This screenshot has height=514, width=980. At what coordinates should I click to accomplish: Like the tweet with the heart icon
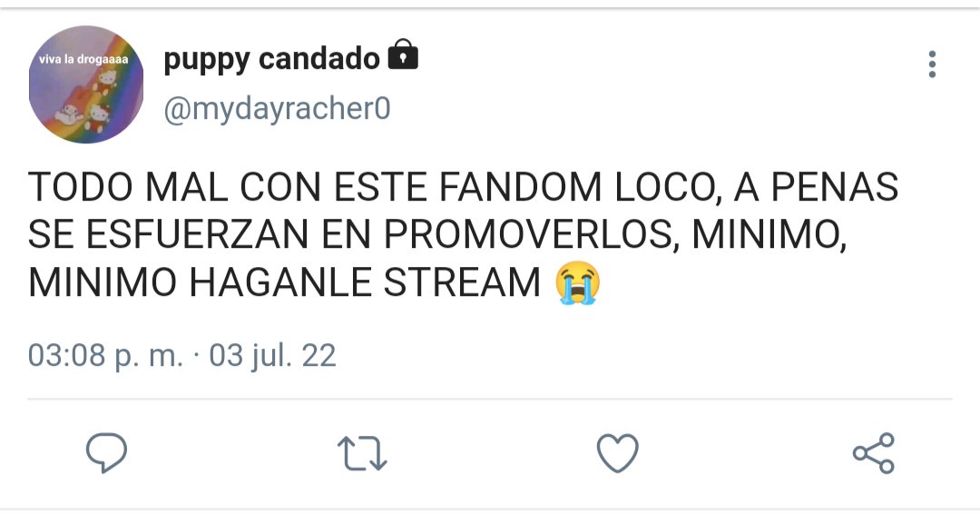click(618, 453)
